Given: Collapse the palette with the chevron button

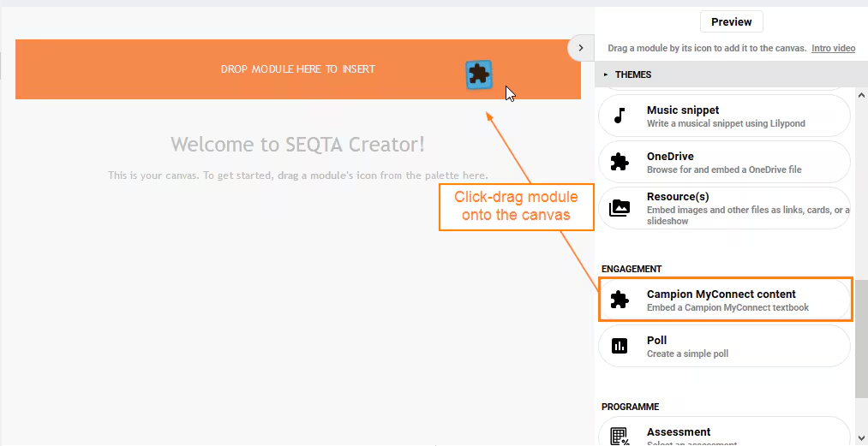Looking at the screenshot, I should pyautogui.click(x=581, y=48).
